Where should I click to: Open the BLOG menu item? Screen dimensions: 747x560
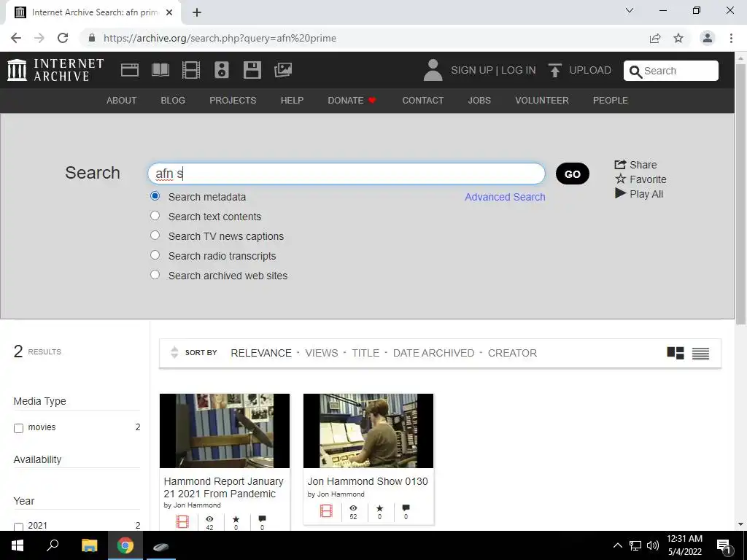click(173, 101)
